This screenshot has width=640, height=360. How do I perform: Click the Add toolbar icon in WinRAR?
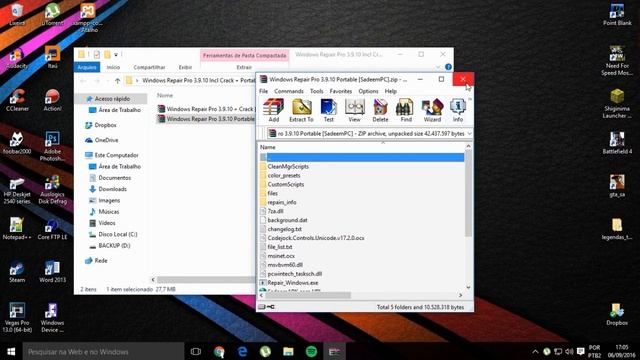pos(273,110)
